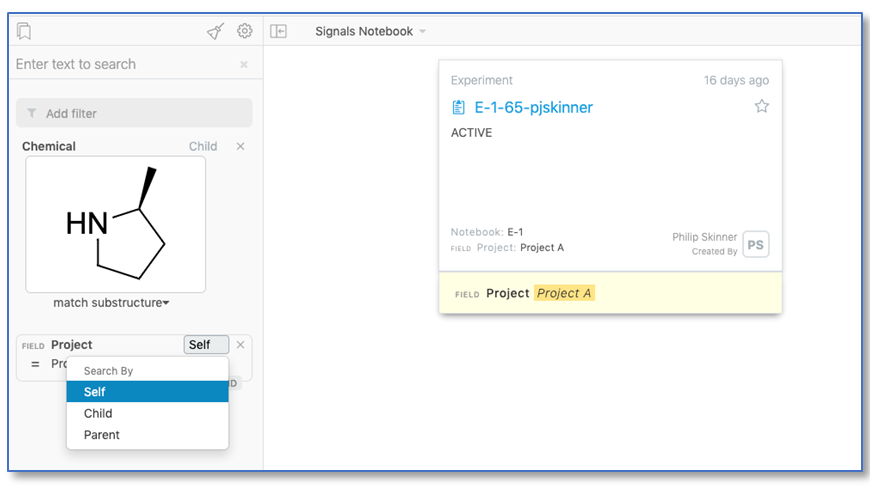Toggle the Self search-by dropdown on Project
870x489 pixels.
(x=205, y=345)
